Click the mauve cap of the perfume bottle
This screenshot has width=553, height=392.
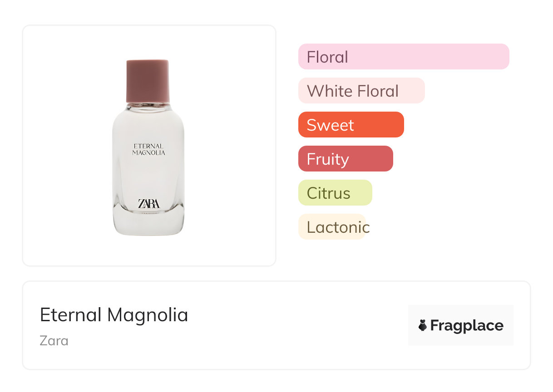point(148,81)
